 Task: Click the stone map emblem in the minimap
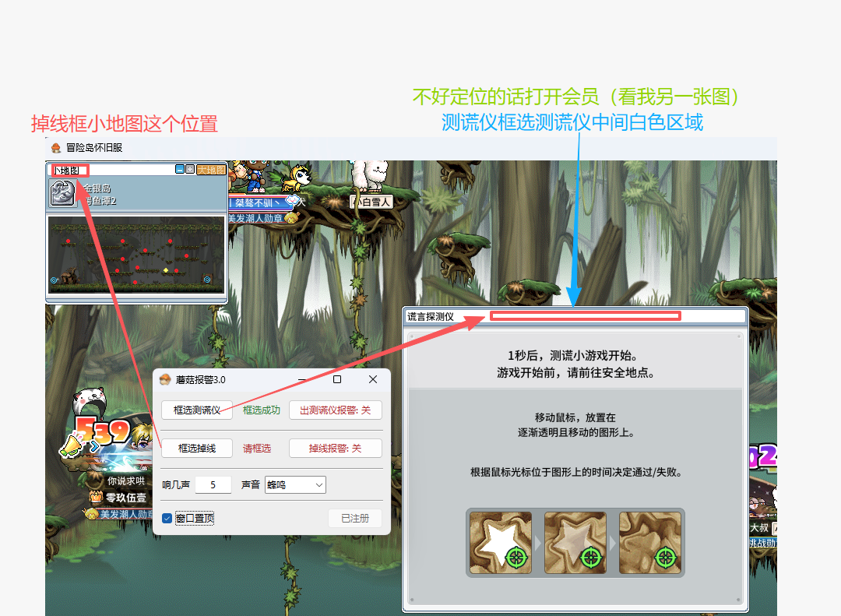tap(62, 193)
